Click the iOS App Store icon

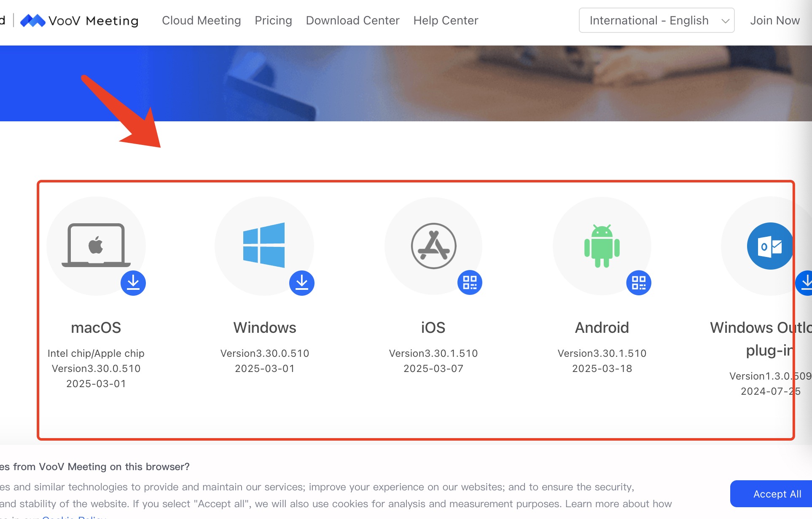point(433,246)
